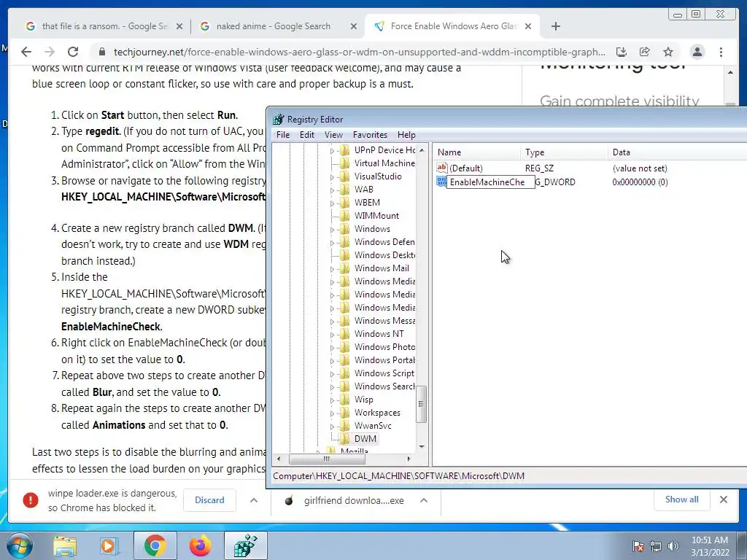Sort registry values by Type column

(564, 152)
